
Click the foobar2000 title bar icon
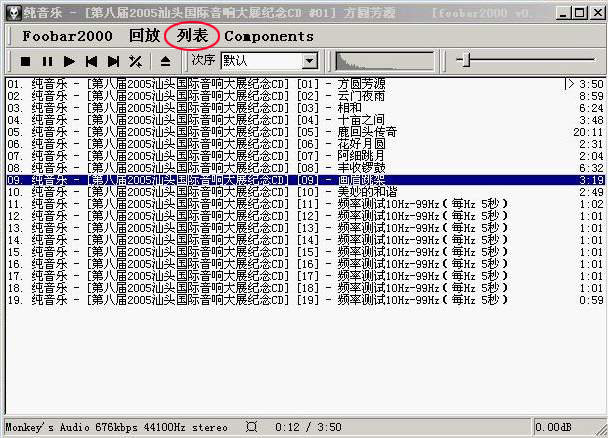point(14,13)
